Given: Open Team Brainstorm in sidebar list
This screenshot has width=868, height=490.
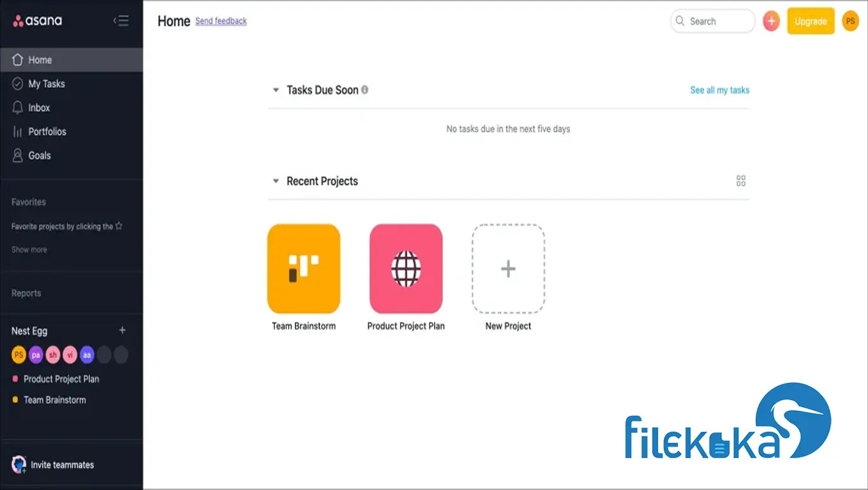Looking at the screenshot, I should tap(55, 400).
